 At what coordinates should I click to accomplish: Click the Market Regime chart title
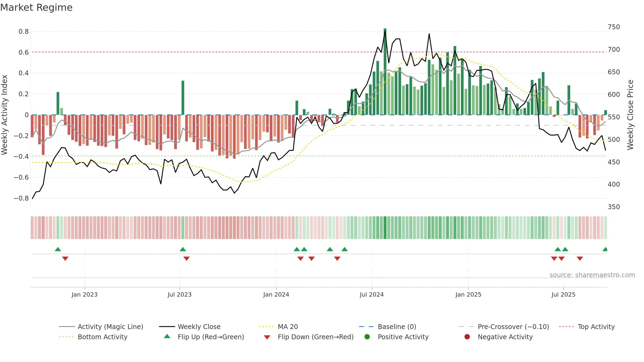click(36, 8)
